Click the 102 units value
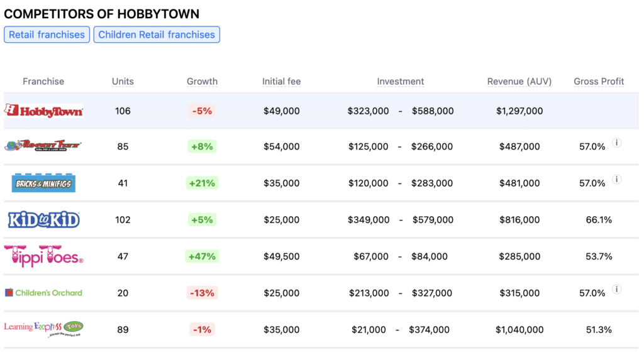 tap(123, 220)
